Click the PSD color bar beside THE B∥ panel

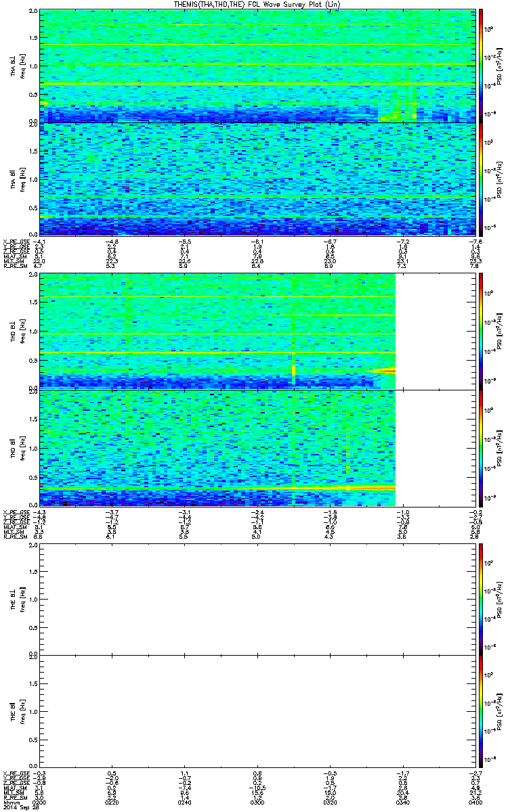[x=482, y=711]
